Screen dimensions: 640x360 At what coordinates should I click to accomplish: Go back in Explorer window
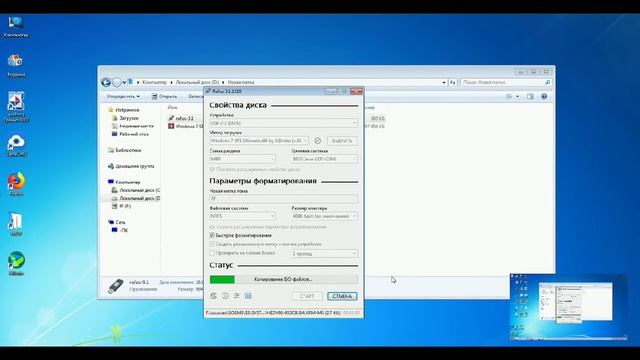point(106,82)
